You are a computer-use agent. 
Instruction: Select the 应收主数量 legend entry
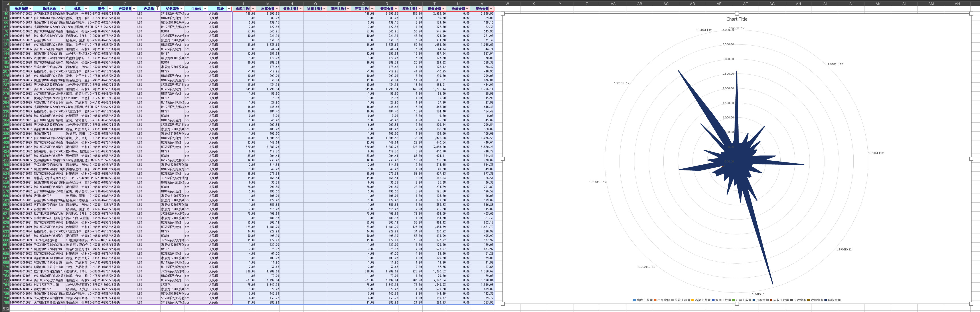click(780, 300)
